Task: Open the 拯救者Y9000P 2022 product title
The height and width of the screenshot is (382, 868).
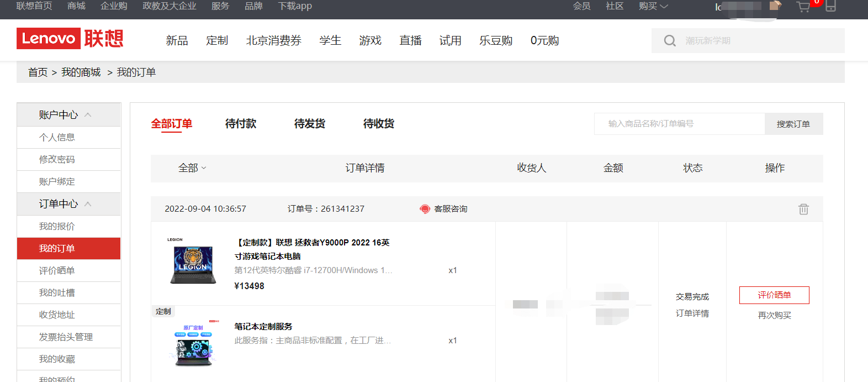Action: click(x=312, y=249)
